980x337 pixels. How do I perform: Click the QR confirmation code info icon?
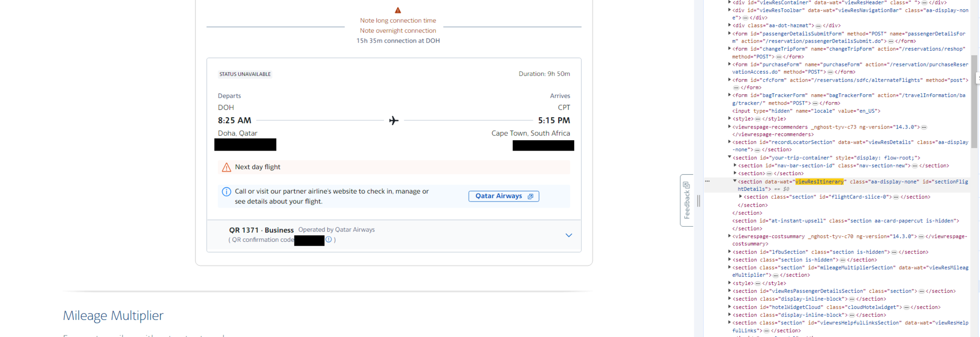click(329, 240)
